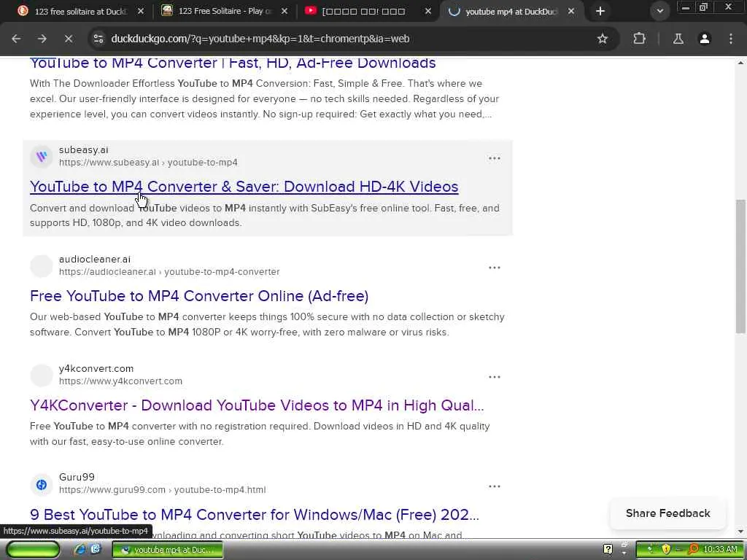Click the Share Feedback button
The image size is (747, 560).
(668, 513)
